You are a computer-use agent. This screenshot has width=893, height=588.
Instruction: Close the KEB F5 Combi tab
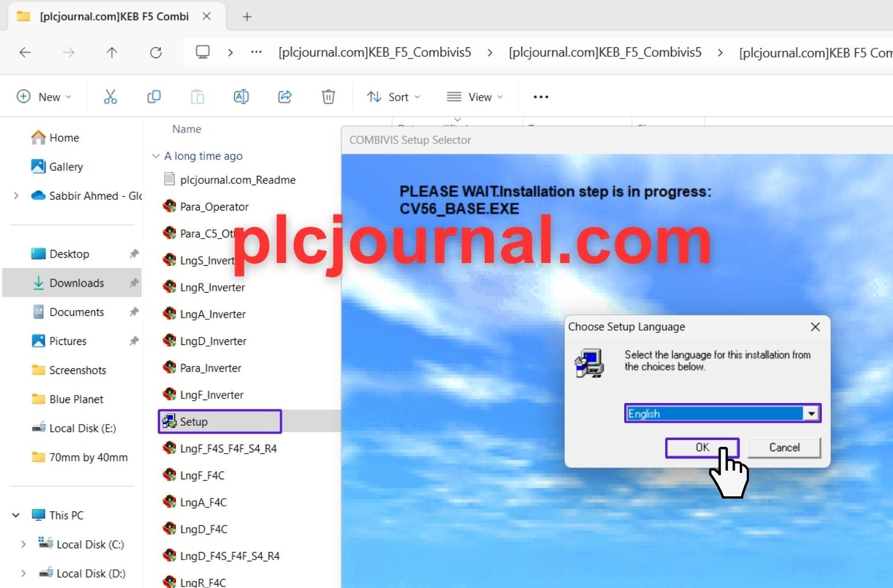(207, 17)
